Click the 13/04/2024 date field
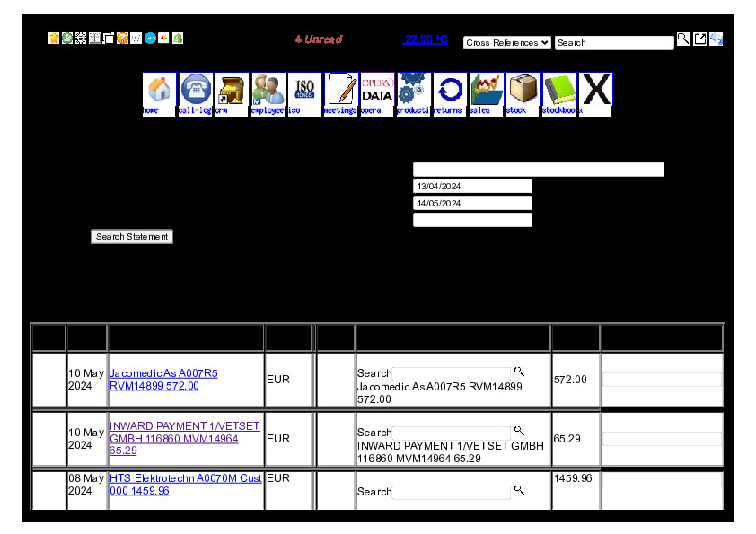Viewport: 756px width, 534px height. (472, 186)
